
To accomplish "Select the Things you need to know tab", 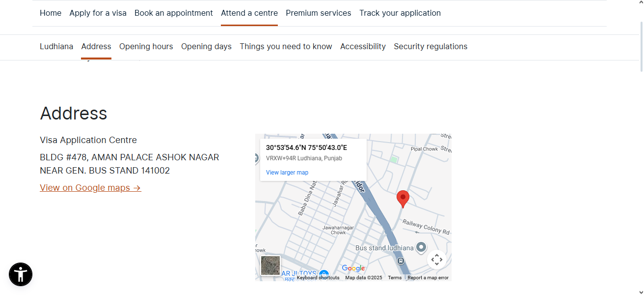I will point(286,46).
